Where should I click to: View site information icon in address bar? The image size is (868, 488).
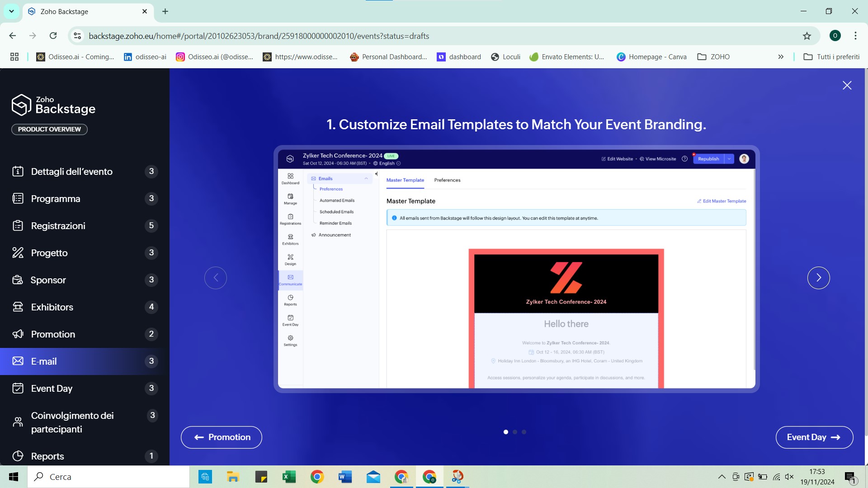(77, 36)
